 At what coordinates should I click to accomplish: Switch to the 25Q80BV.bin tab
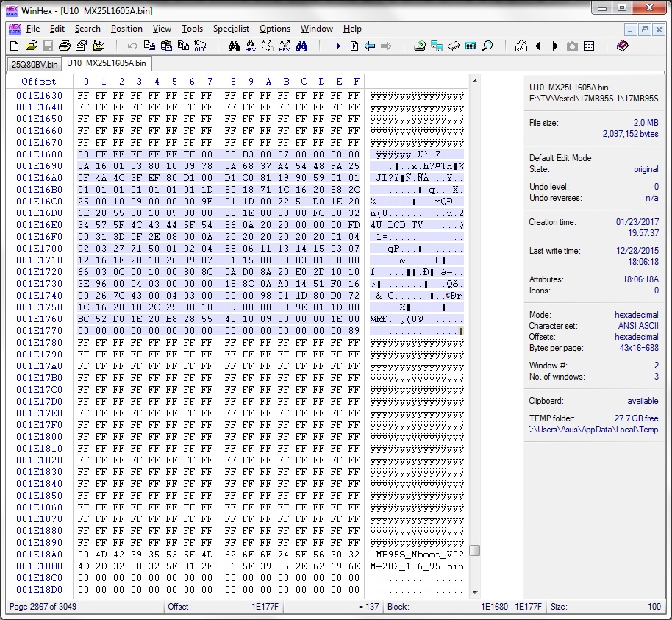33,64
